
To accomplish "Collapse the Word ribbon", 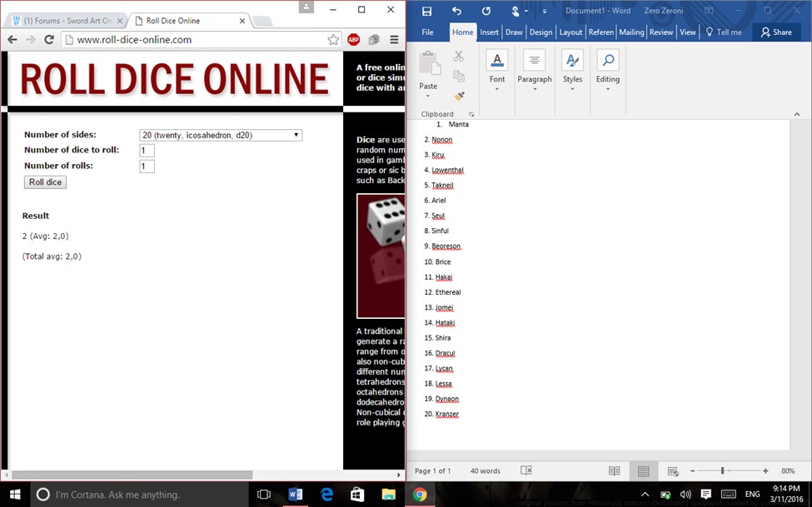I will click(x=797, y=114).
